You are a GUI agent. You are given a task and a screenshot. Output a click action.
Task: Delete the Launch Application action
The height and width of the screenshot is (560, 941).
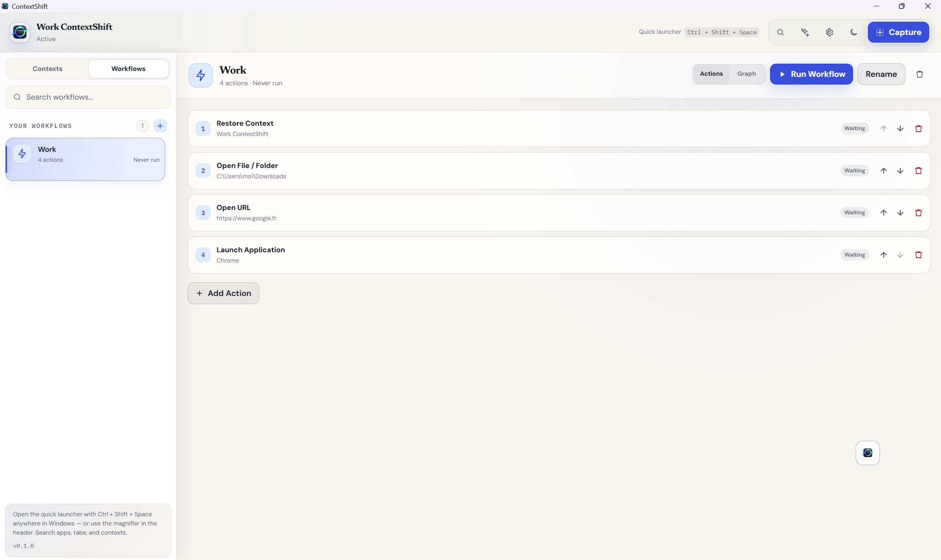pyautogui.click(x=918, y=255)
